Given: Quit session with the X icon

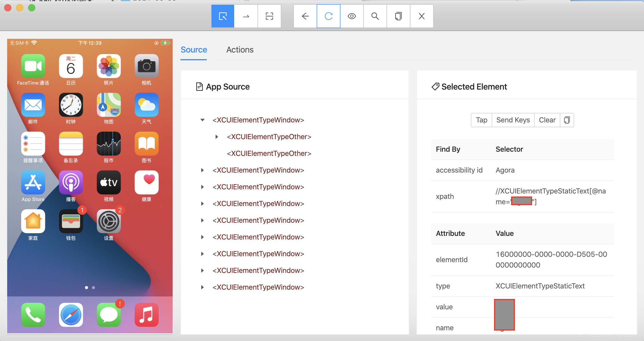Looking at the screenshot, I should (421, 16).
